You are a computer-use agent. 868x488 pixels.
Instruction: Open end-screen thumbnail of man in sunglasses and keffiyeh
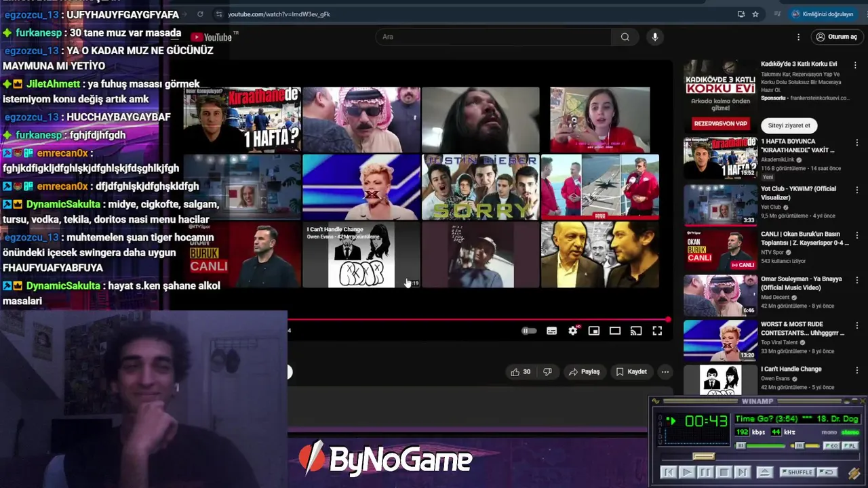coord(361,119)
